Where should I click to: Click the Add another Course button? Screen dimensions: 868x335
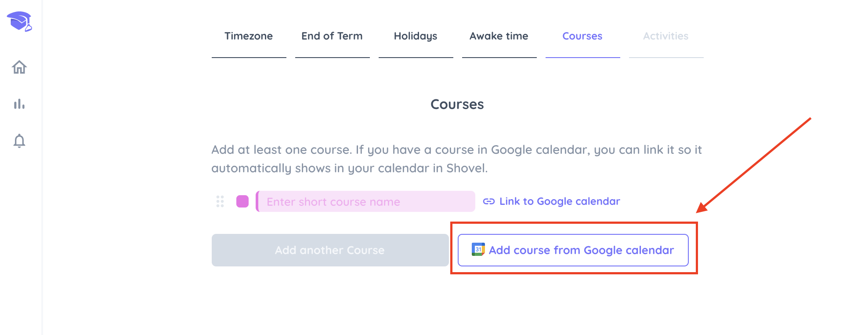point(330,250)
